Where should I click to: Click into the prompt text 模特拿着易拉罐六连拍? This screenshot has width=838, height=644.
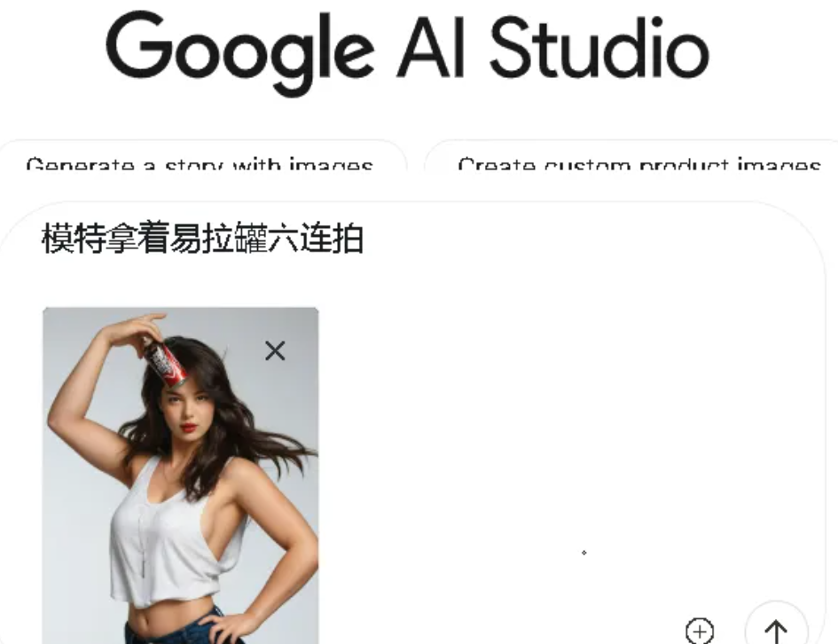click(x=202, y=239)
